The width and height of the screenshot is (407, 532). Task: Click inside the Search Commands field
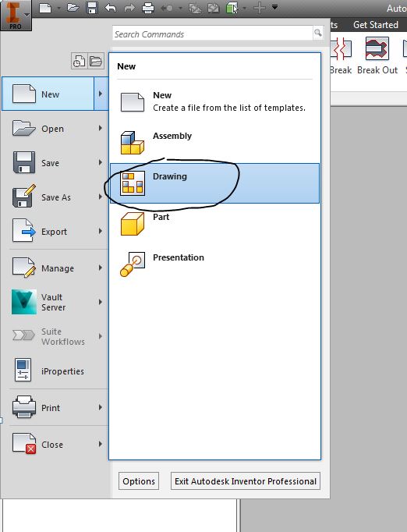pyautogui.click(x=213, y=34)
